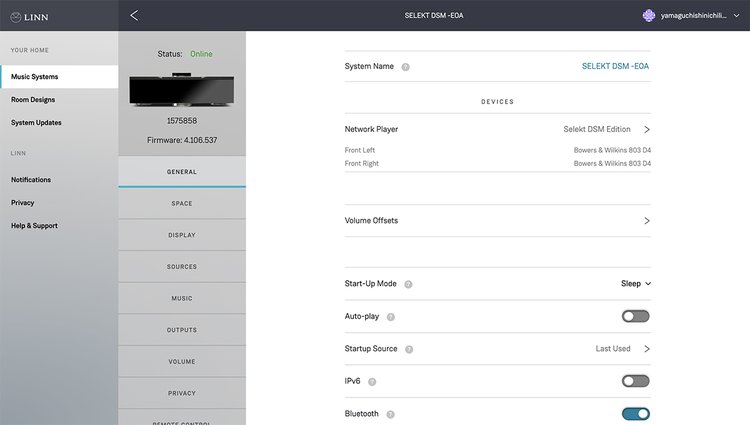The height and width of the screenshot is (425, 750).
Task: Select the Sources tab
Action: [181, 267]
